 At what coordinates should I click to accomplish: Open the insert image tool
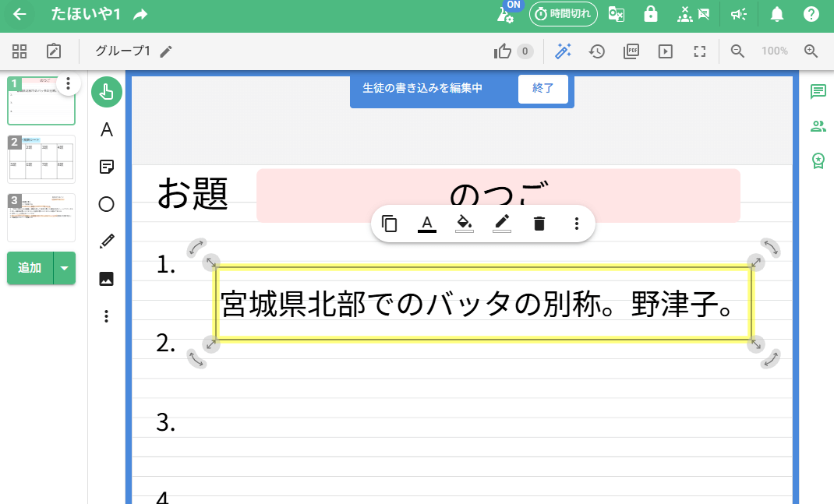107,279
